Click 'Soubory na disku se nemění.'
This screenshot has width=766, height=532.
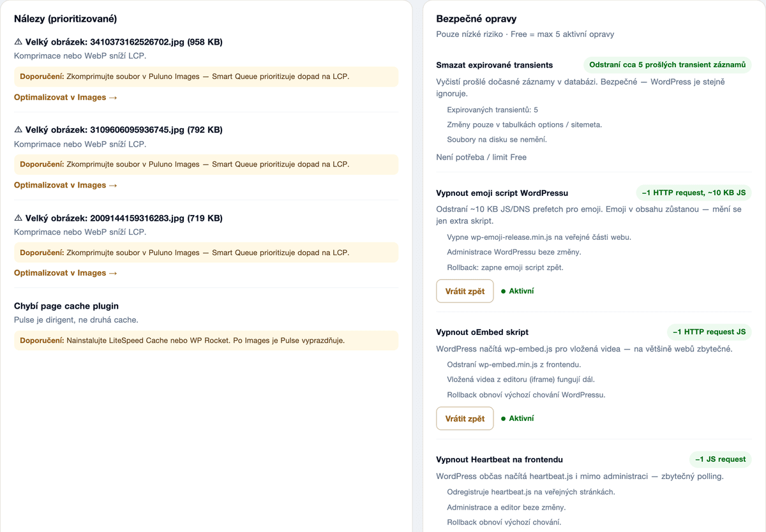click(x=497, y=139)
